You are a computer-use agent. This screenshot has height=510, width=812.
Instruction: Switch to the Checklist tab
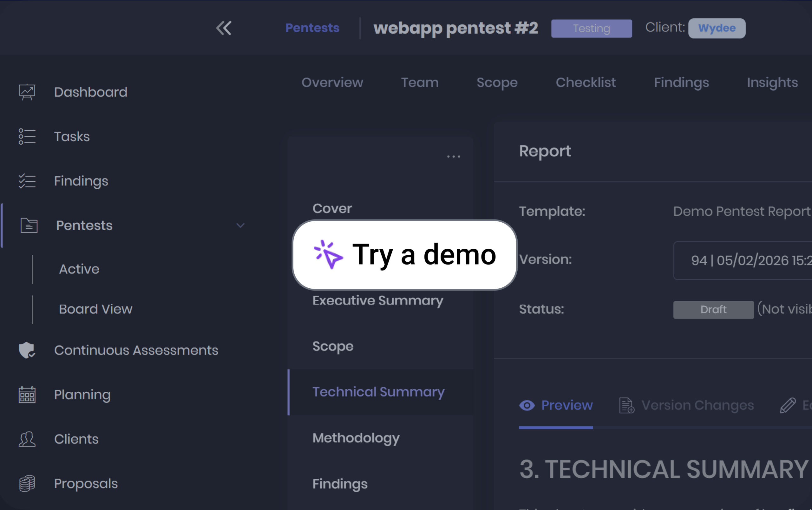tap(586, 82)
